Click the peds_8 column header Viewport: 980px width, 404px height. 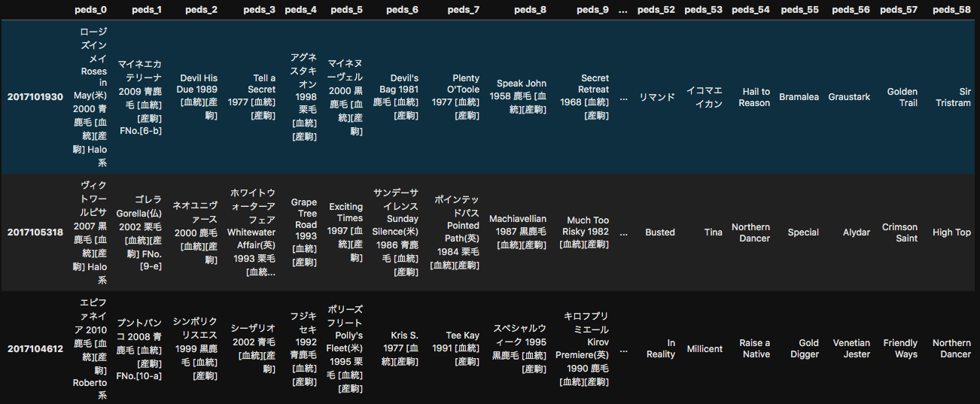(530, 10)
